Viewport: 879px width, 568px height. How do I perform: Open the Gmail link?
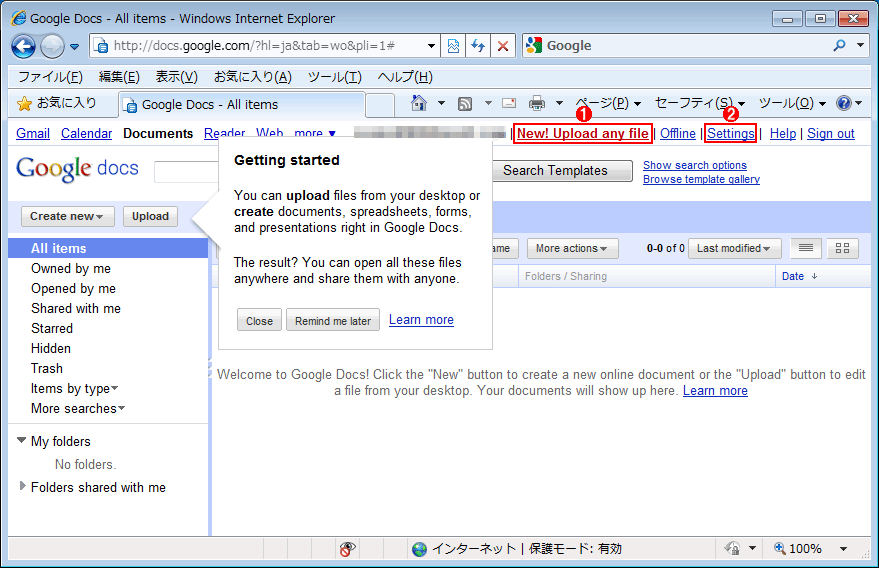[33, 133]
